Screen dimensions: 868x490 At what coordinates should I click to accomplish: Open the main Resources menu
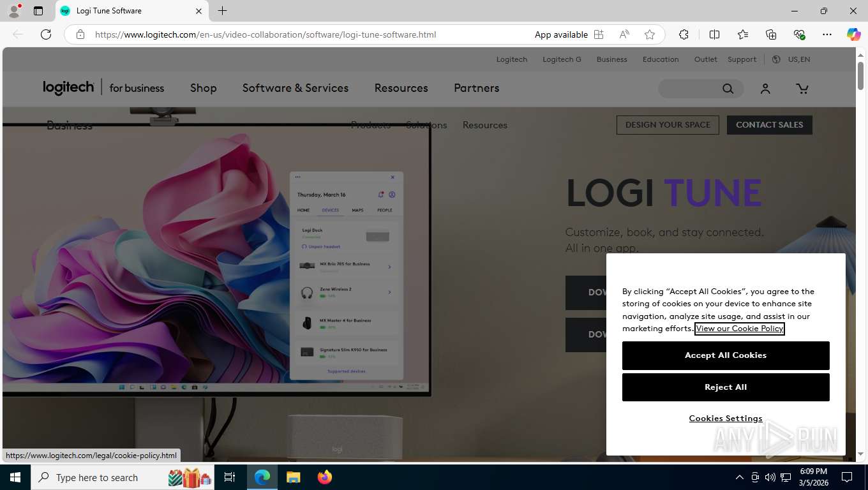point(401,88)
